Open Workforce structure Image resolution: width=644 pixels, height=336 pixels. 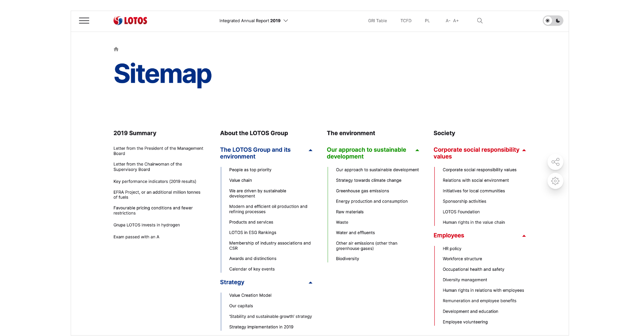463,259
